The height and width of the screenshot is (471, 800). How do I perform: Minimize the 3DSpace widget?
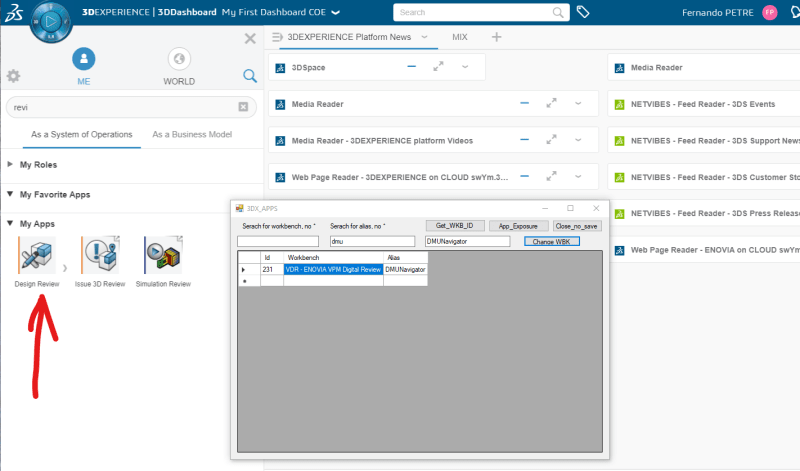(412, 66)
